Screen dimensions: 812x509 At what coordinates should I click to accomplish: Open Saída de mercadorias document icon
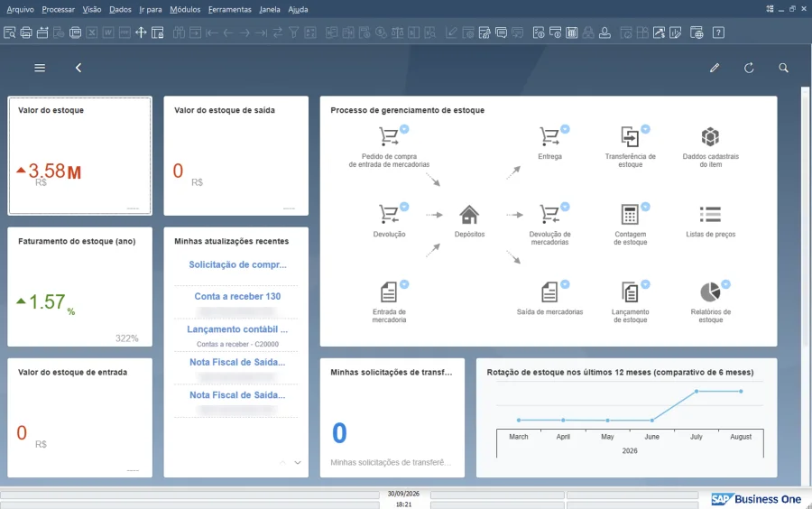[x=549, y=292]
